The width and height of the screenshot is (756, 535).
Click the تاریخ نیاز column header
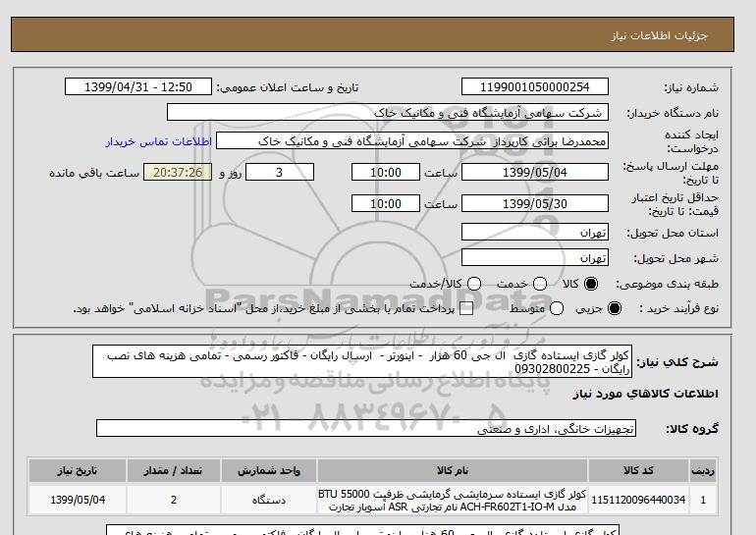78,471
